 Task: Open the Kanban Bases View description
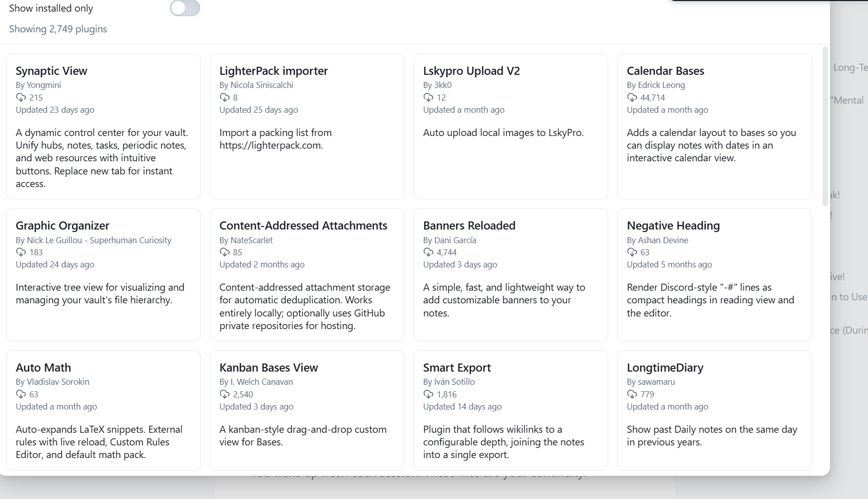tap(303, 436)
